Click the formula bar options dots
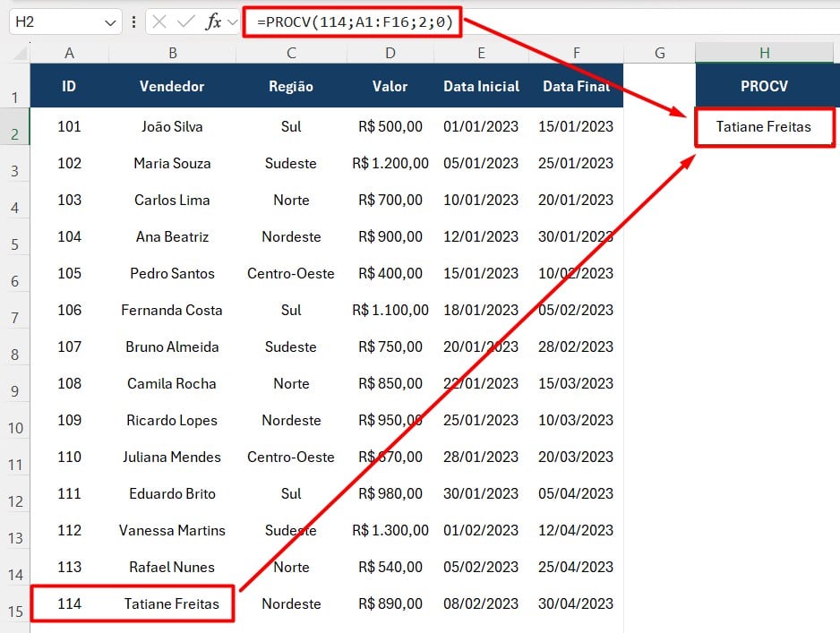 tap(133, 22)
